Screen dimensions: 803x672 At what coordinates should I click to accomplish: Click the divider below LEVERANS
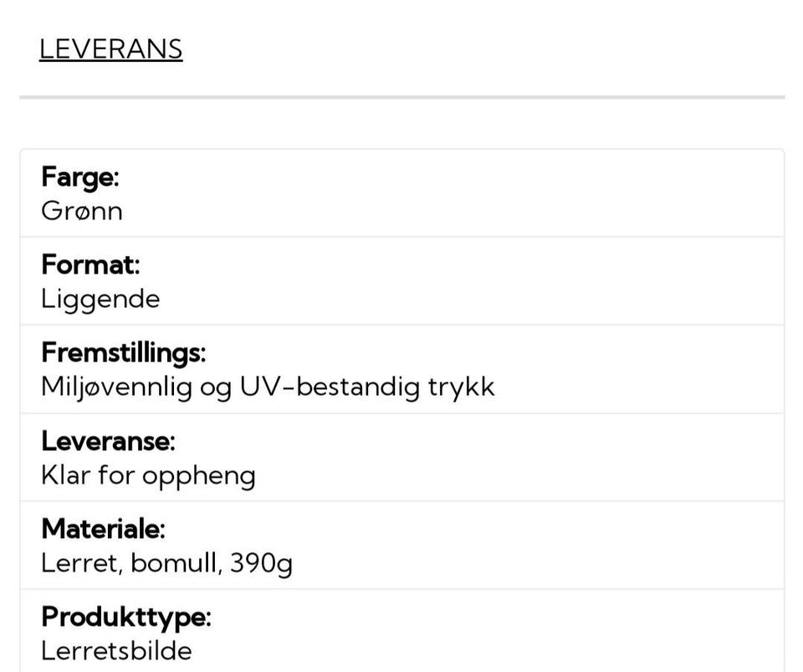coord(402,97)
